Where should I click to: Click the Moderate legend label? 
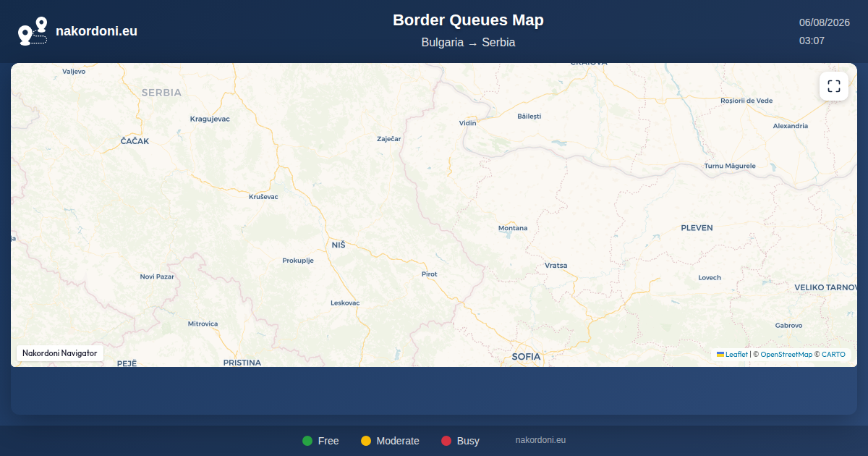(x=398, y=441)
